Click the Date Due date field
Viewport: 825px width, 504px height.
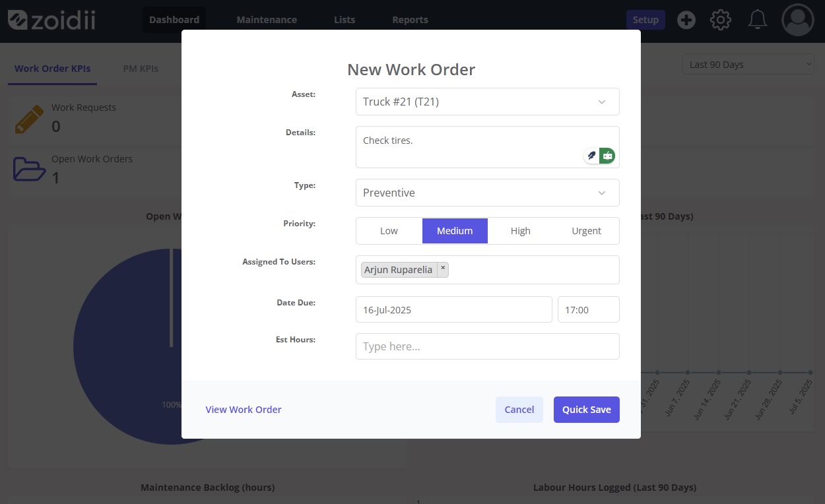point(453,309)
